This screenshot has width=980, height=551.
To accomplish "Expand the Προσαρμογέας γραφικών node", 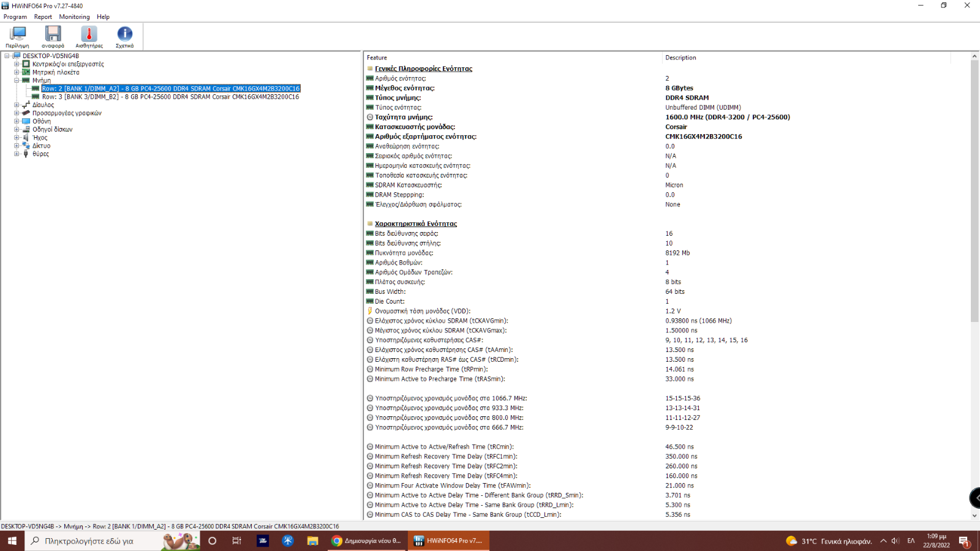I will coord(17,113).
